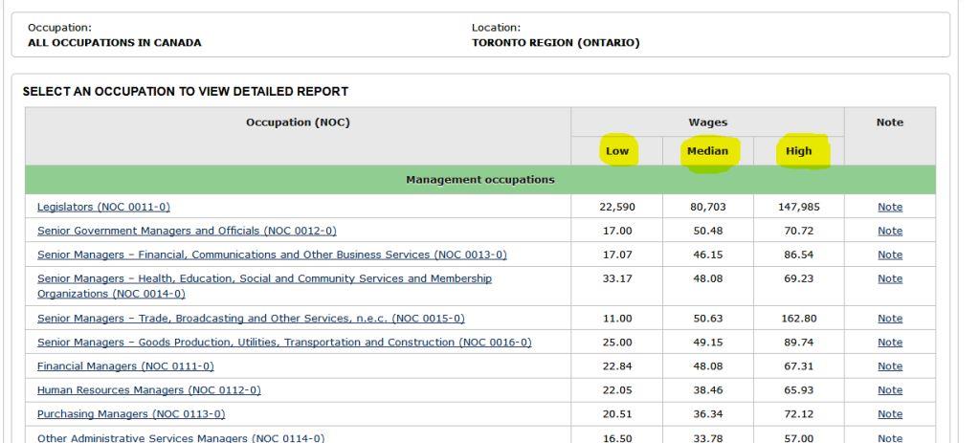Image resolution: width=980 pixels, height=443 pixels.
Task: Select Senior Managers – Financial, Communications occupation
Action: [x=272, y=255]
